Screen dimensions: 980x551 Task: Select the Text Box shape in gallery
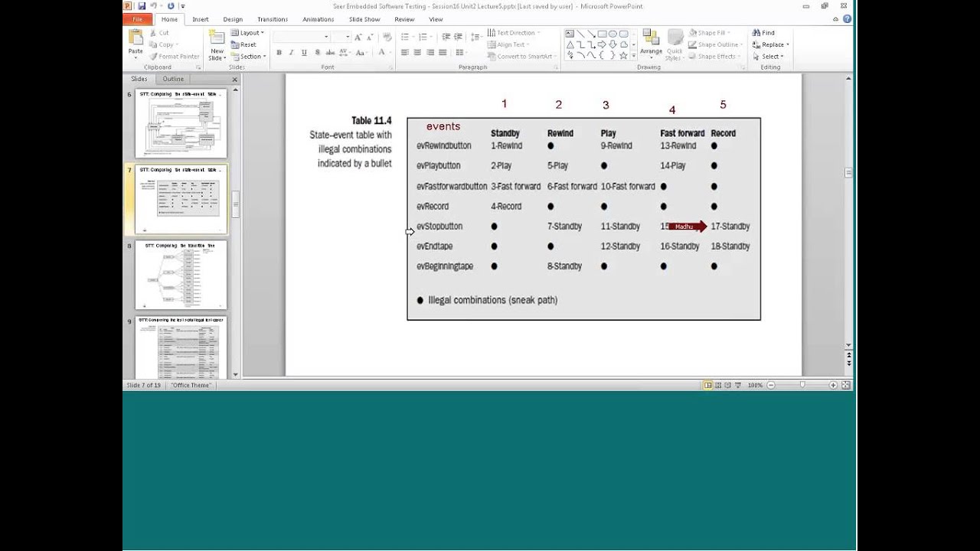pyautogui.click(x=570, y=34)
